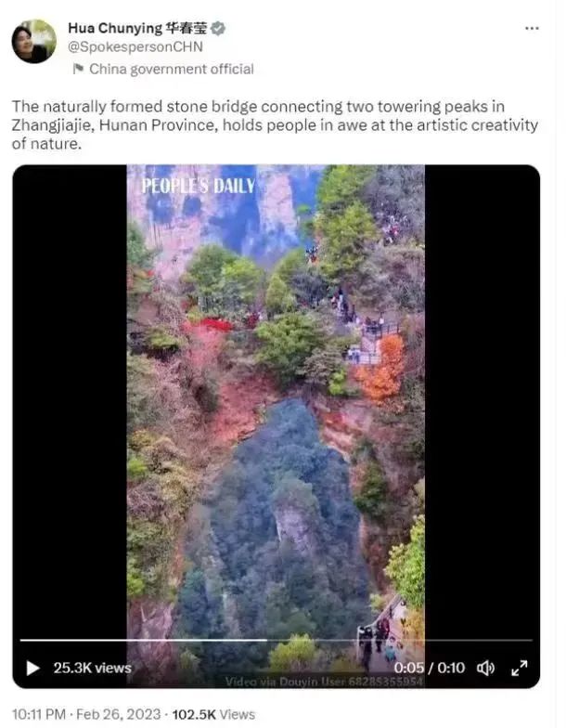Open the 10:11 PM Feb 26, 2023 timestamp

(86, 715)
